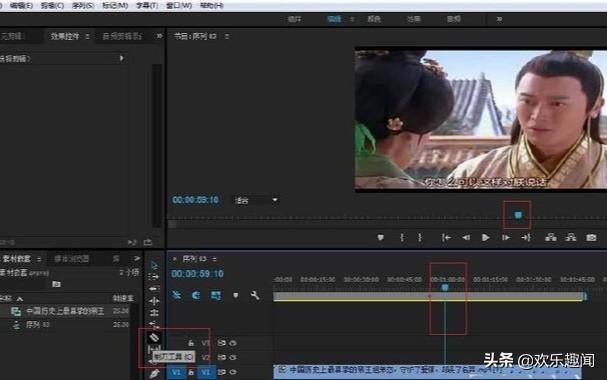Show more workspaces with » chevron
Image resolution: width=607 pixels, height=380 pixels.
click(x=499, y=19)
